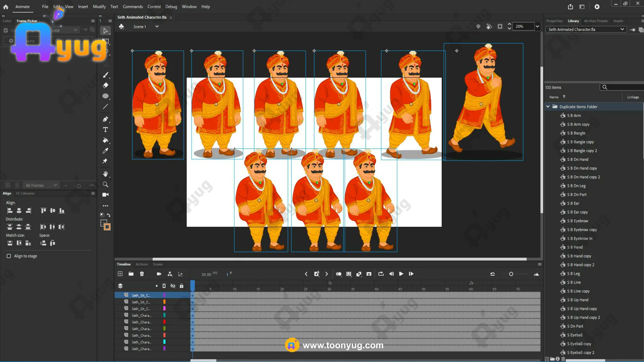Screen dimensions: 644x362
Task: Delete layer with the trash icon
Action: (x=142, y=274)
